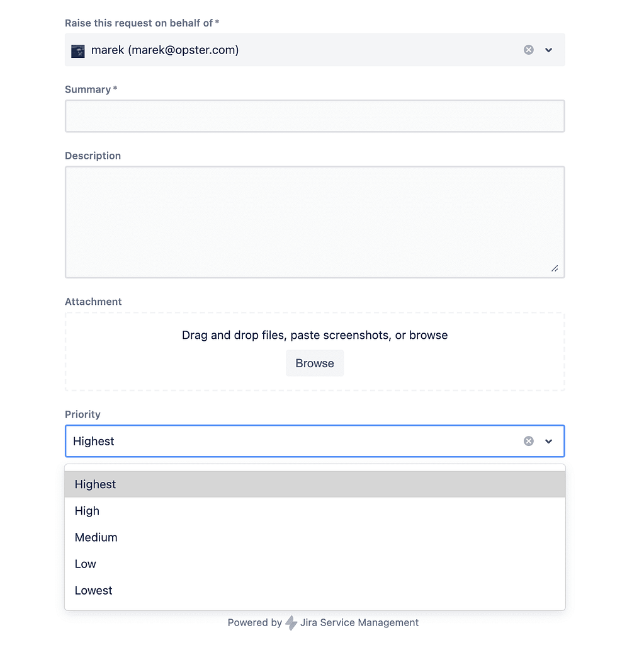The height and width of the screenshot is (645, 644).
Task: Click into the Summary field
Action: click(x=315, y=116)
